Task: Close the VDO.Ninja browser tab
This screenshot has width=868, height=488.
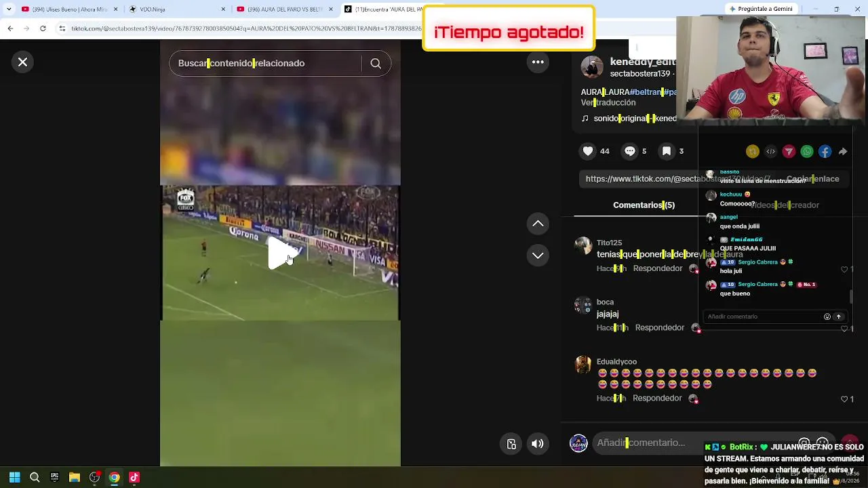Action: (x=223, y=9)
